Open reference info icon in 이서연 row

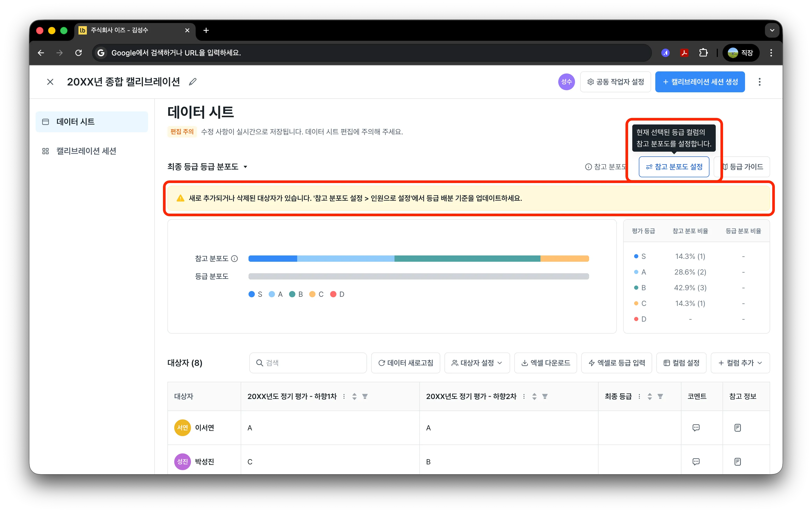(x=737, y=427)
